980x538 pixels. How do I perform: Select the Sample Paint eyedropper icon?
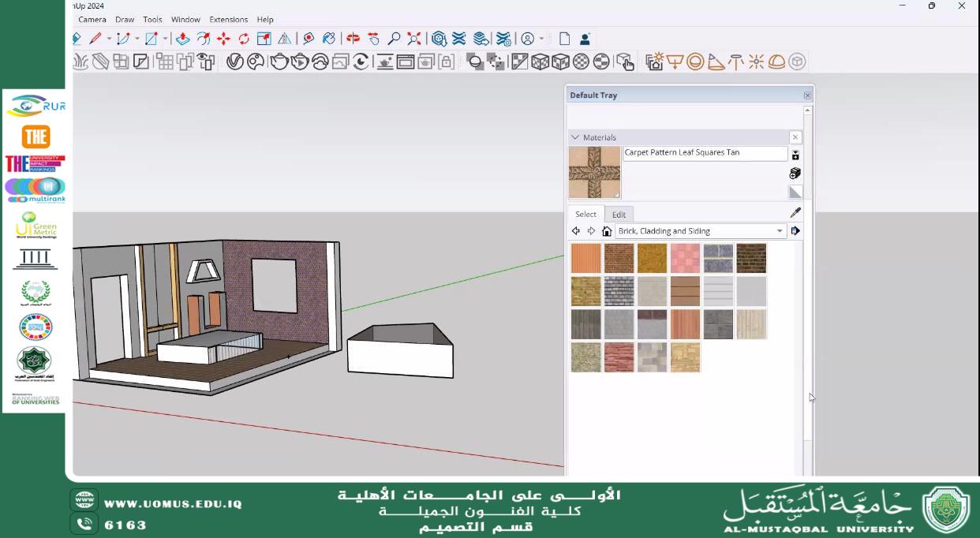coord(795,211)
